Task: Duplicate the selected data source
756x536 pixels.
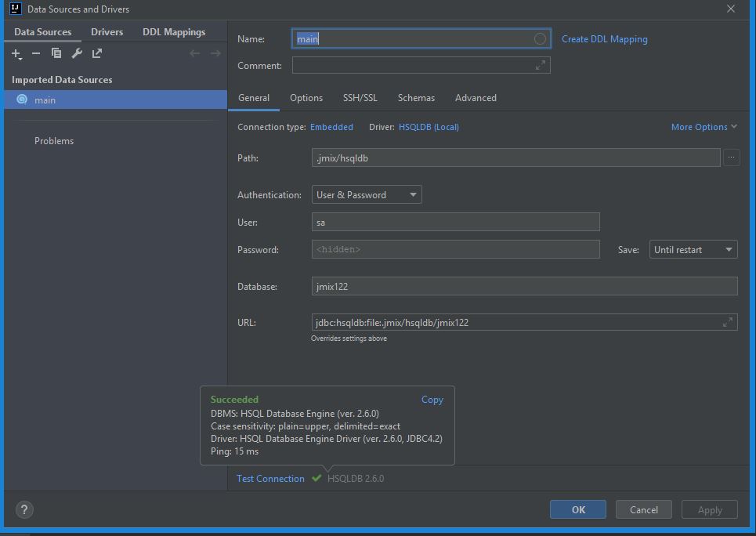Action: tap(56, 53)
